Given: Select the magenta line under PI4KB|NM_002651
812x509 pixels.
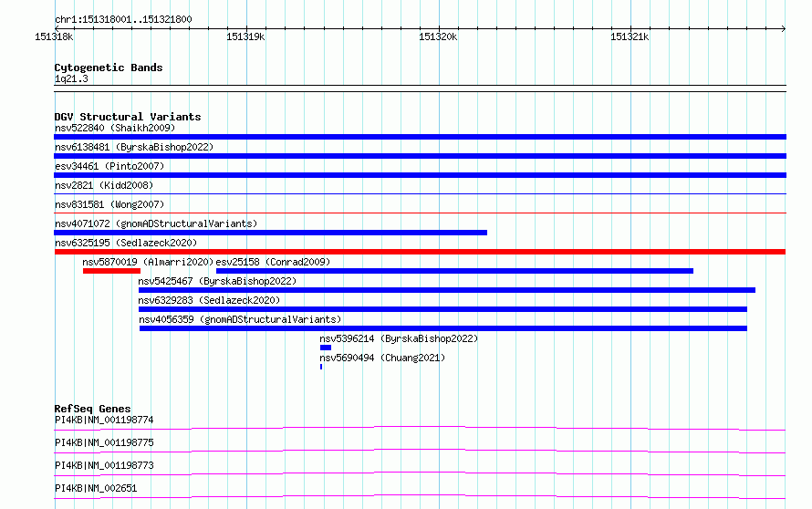Looking at the screenshot, I should pos(420,496).
